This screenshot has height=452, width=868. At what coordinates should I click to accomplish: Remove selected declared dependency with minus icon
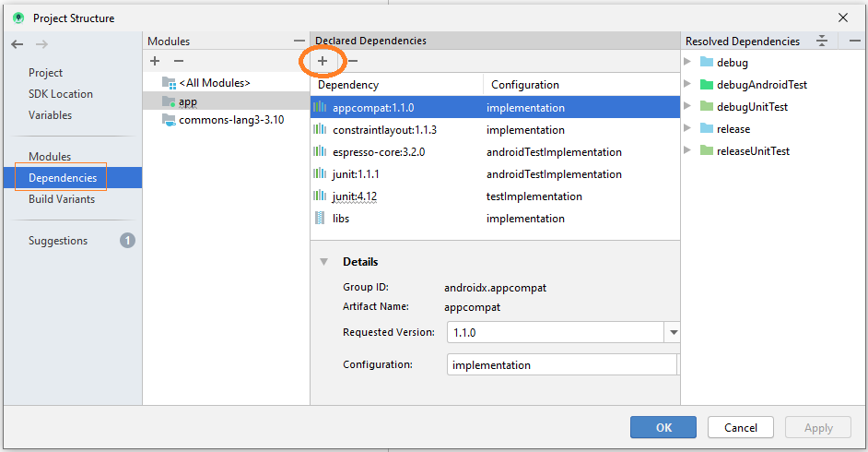353,61
